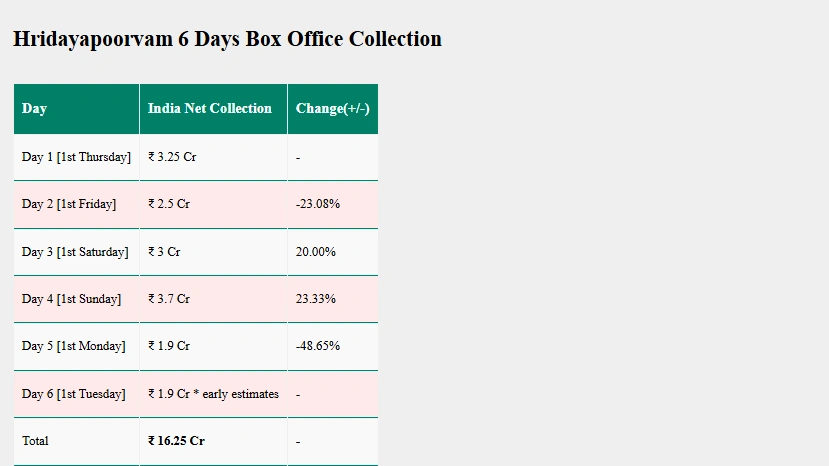Select the Day 2 [1st Friday] cell
Image resolution: width=829 pixels, height=466 pixels.
coord(69,204)
